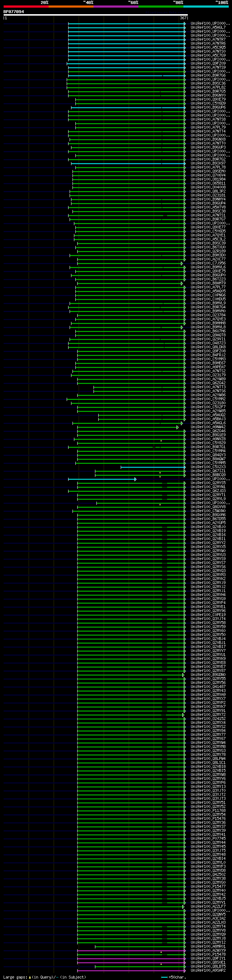Click the =50char. scale legend
Screen dimensions: 232x980
point(174,977)
